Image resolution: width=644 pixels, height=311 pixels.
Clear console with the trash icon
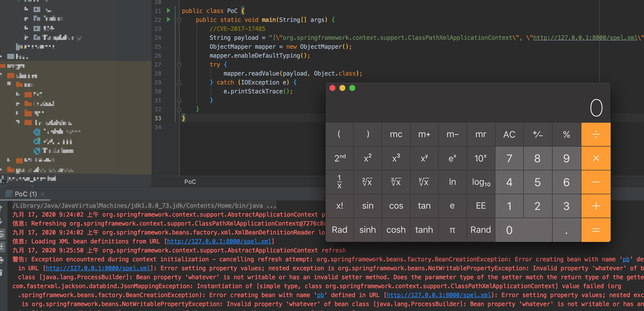[1, 272]
